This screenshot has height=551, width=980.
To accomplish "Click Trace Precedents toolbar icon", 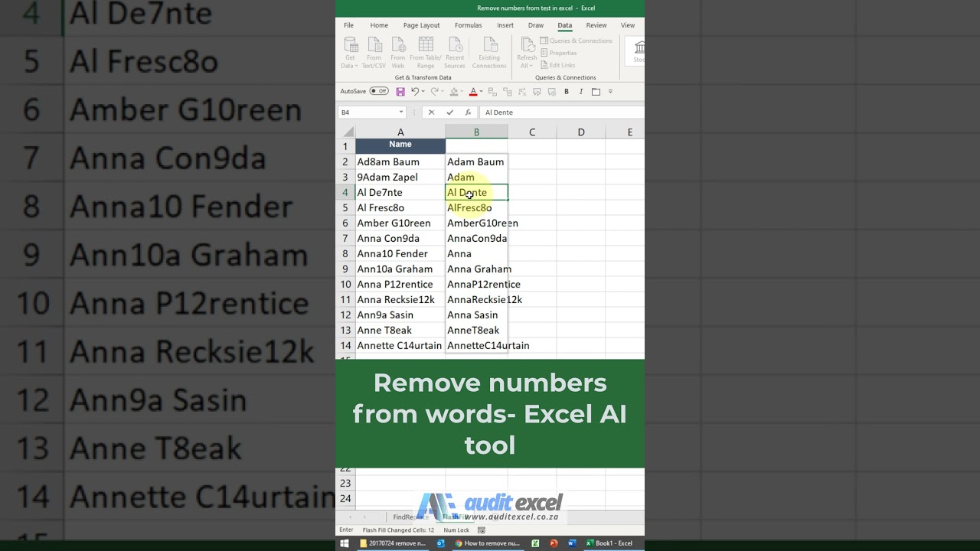I will click(x=492, y=92).
